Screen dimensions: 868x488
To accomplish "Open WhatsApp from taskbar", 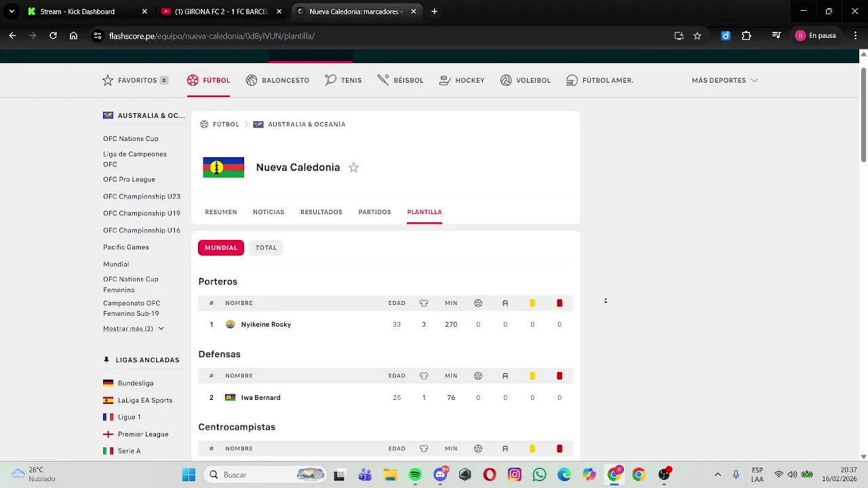I will pos(540,474).
